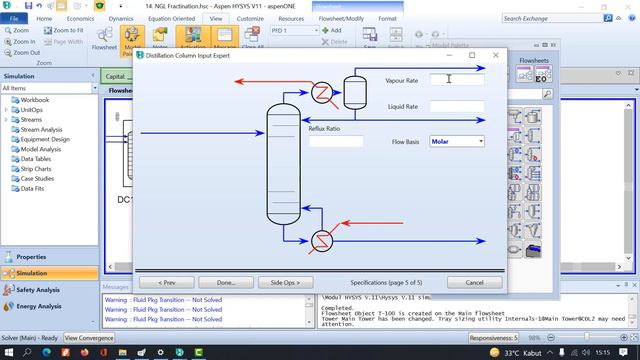
Task: Select the EO flowsheet icon in the Model Palette
Action: point(544,74)
